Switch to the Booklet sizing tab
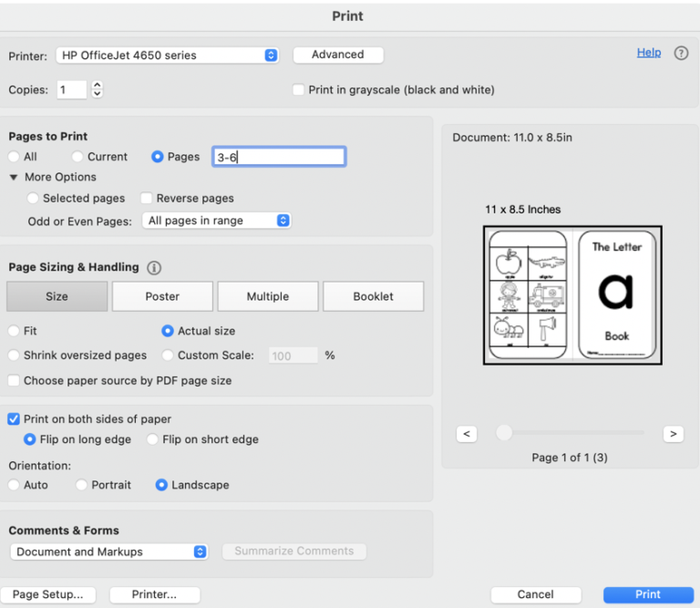The height and width of the screenshot is (608, 700). [x=373, y=296]
